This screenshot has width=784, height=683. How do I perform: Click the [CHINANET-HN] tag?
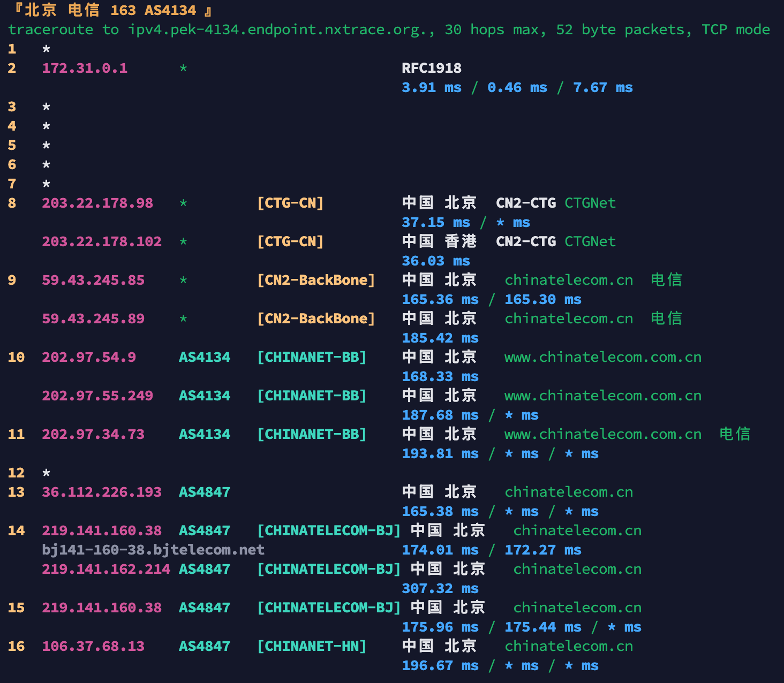312,646
